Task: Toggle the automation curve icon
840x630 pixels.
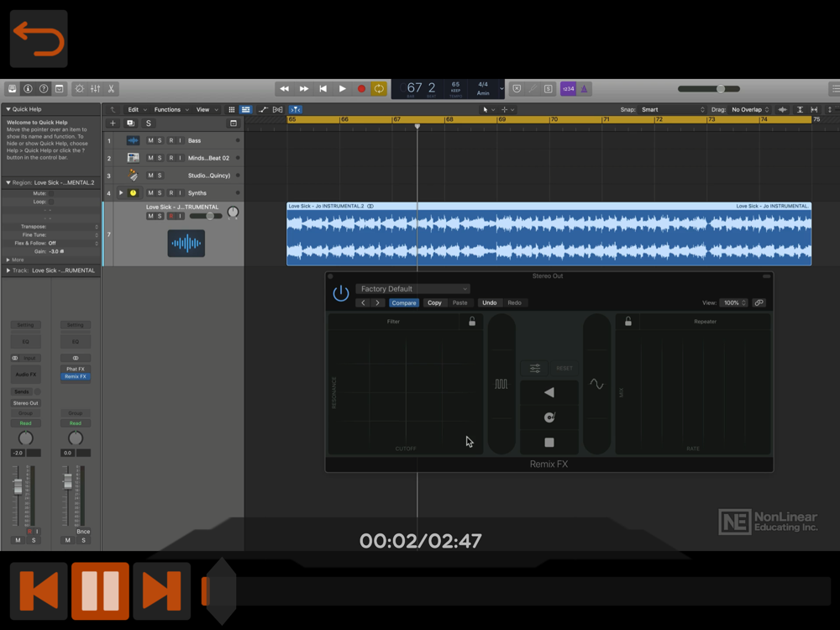Action: point(263,109)
